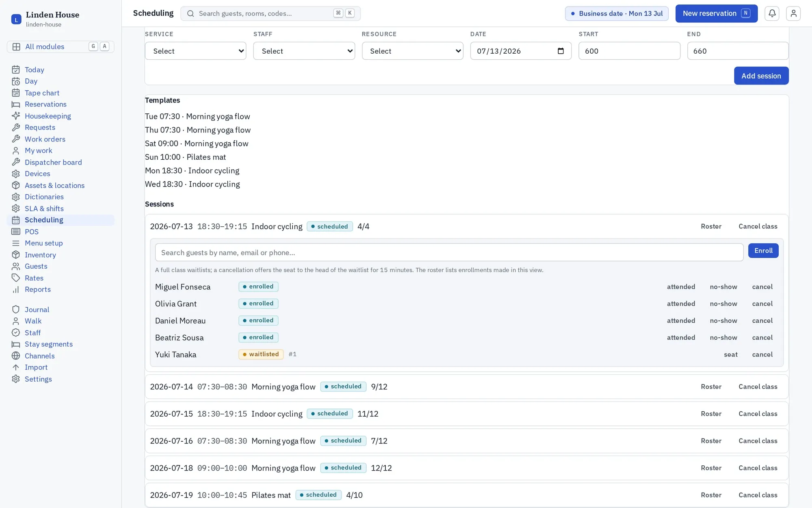Click the Tape chart icon

pos(16,93)
